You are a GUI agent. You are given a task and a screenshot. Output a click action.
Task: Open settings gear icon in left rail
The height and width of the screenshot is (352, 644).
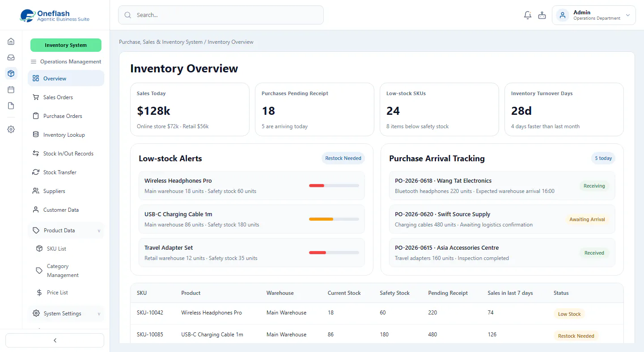point(11,130)
